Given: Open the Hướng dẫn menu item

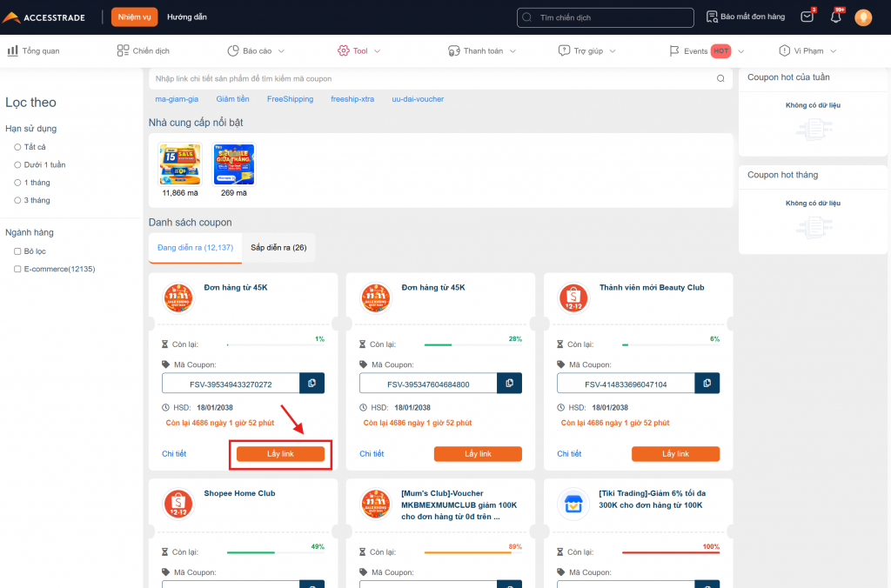Looking at the screenshot, I should coord(187,17).
